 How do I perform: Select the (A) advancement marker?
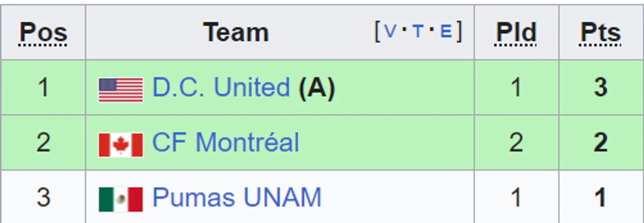click(317, 88)
